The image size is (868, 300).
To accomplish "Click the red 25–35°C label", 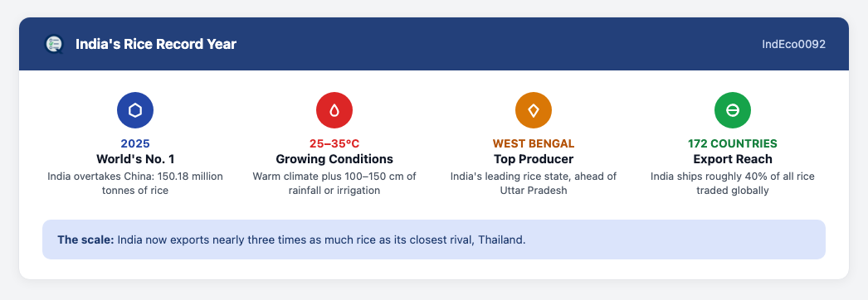I will click(334, 143).
